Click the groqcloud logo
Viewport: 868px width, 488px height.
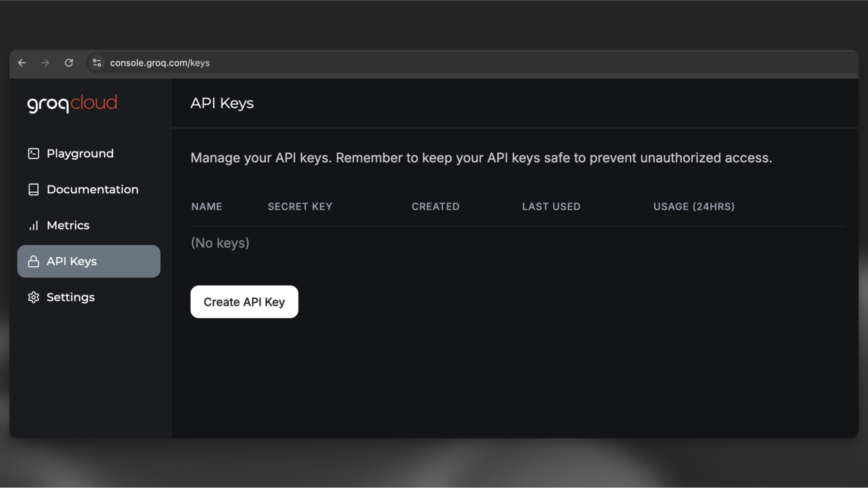point(72,103)
